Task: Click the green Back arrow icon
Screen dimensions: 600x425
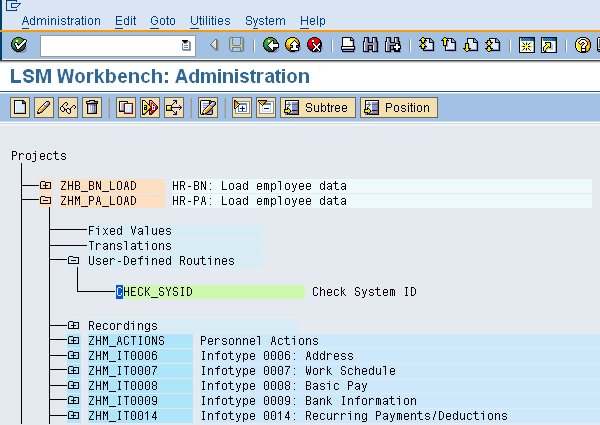Action: pos(271,45)
